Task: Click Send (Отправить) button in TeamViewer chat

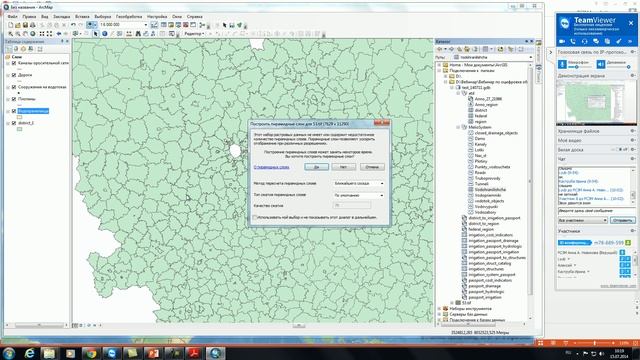Action: [x=622, y=220]
